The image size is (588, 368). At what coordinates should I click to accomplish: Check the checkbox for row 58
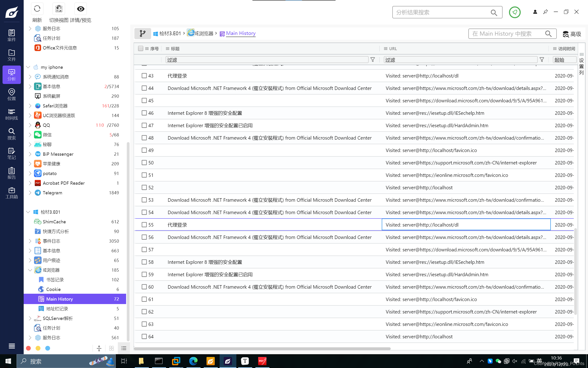point(144,262)
